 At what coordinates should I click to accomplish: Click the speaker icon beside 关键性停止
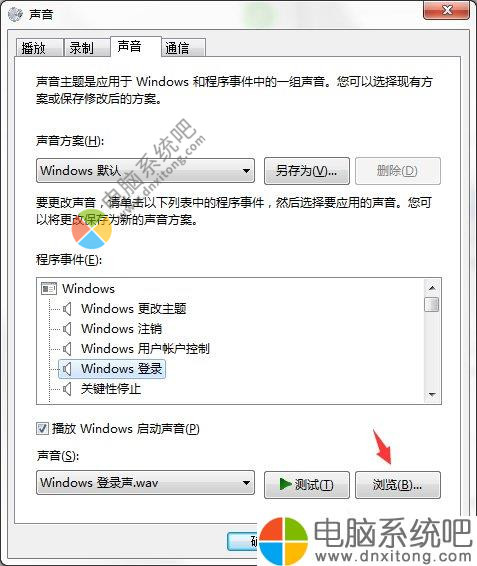point(67,389)
